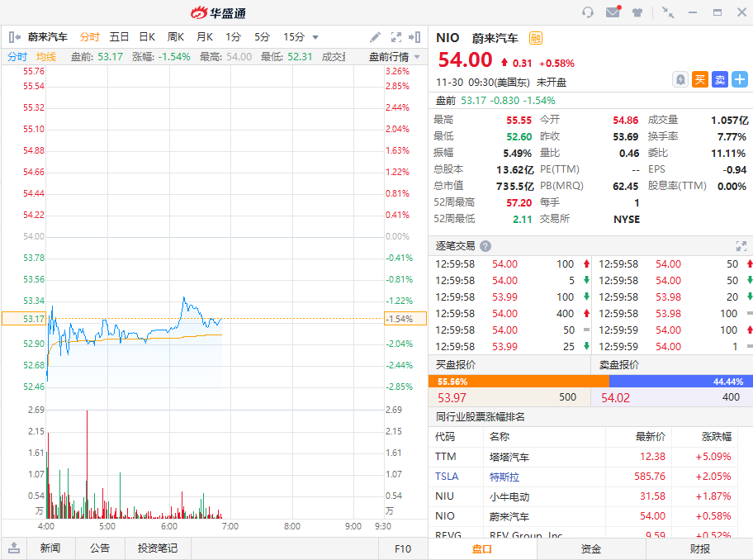Open the messages envelope icon

click(x=613, y=12)
